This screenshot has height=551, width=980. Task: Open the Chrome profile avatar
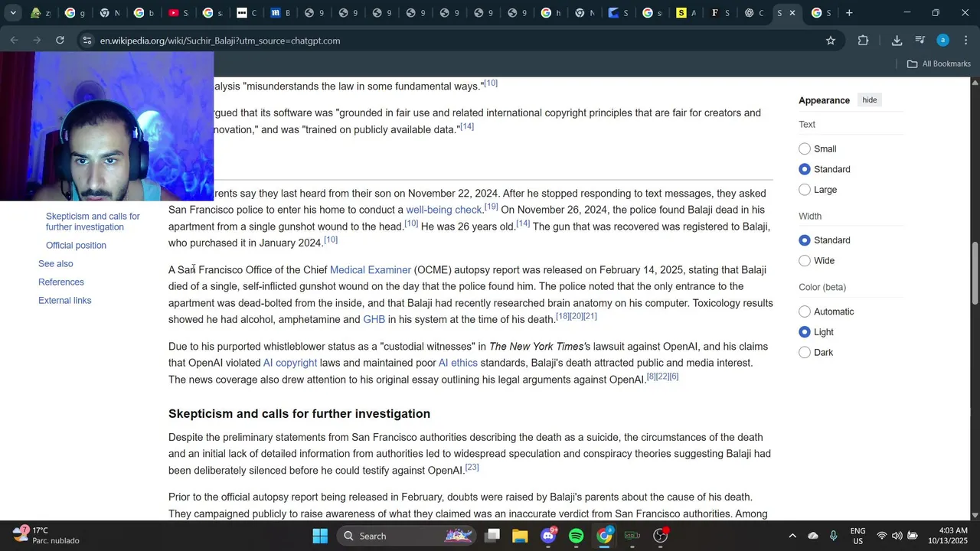click(943, 41)
